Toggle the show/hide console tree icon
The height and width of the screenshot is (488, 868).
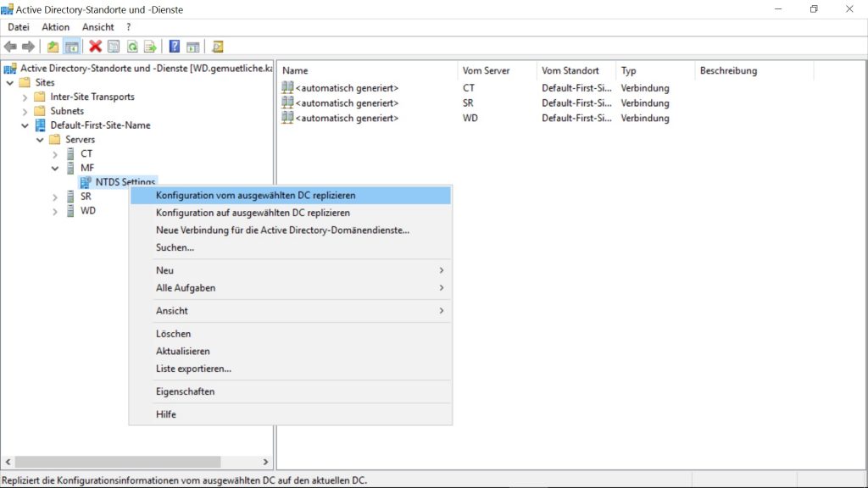[x=71, y=47]
